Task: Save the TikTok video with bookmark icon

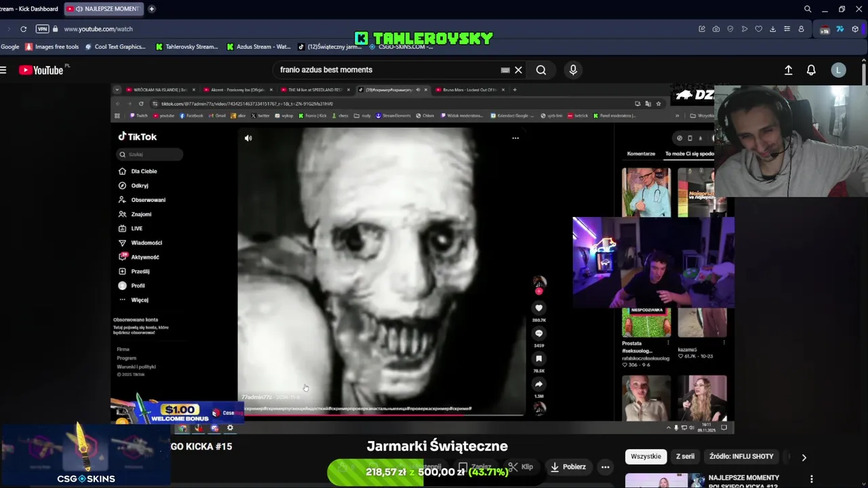Action: (539, 359)
